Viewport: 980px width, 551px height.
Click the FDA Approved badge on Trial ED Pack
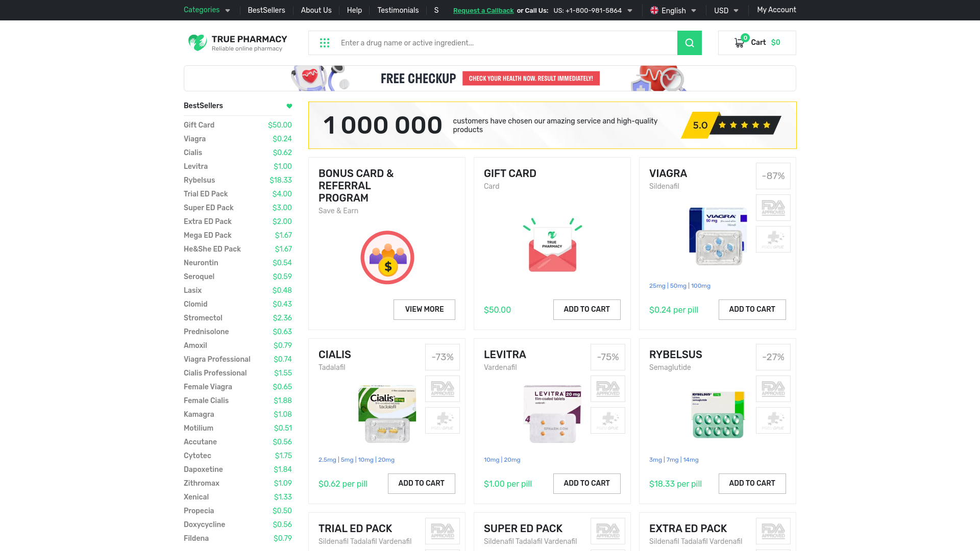point(443,531)
